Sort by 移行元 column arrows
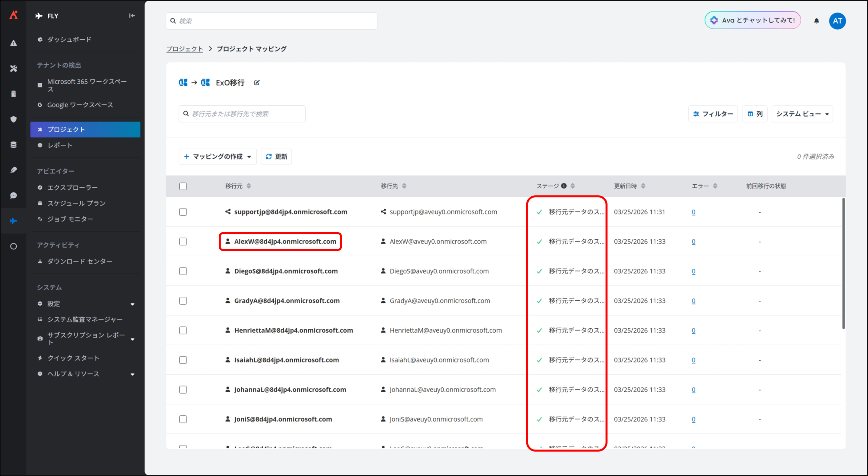This screenshot has height=476, width=868. tap(249, 186)
